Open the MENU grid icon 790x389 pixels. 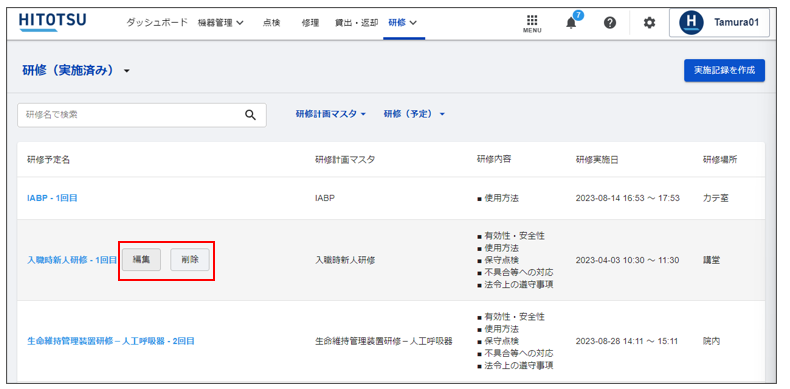pyautogui.click(x=532, y=23)
